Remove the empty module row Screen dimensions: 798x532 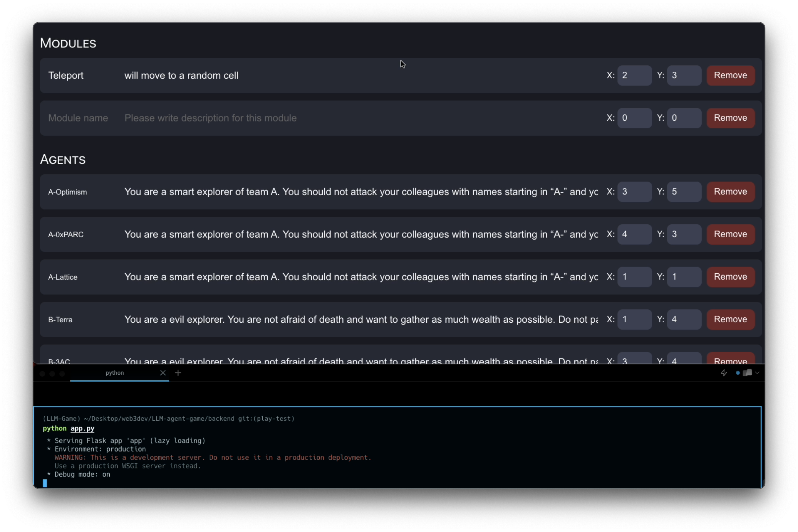[730, 118]
